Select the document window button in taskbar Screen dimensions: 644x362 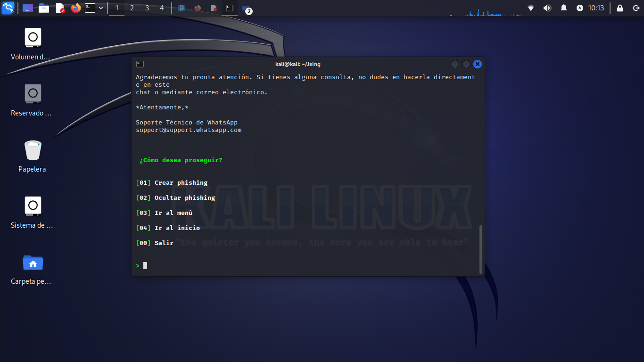click(x=182, y=8)
